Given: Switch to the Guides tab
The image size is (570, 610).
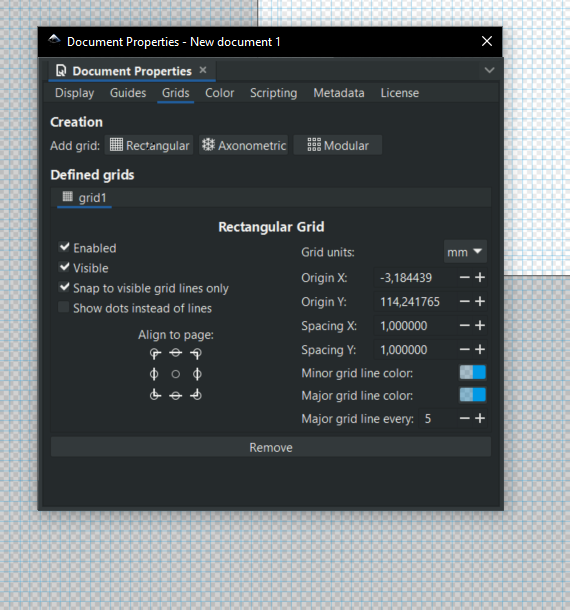Looking at the screenshot, I should point(128,93).
